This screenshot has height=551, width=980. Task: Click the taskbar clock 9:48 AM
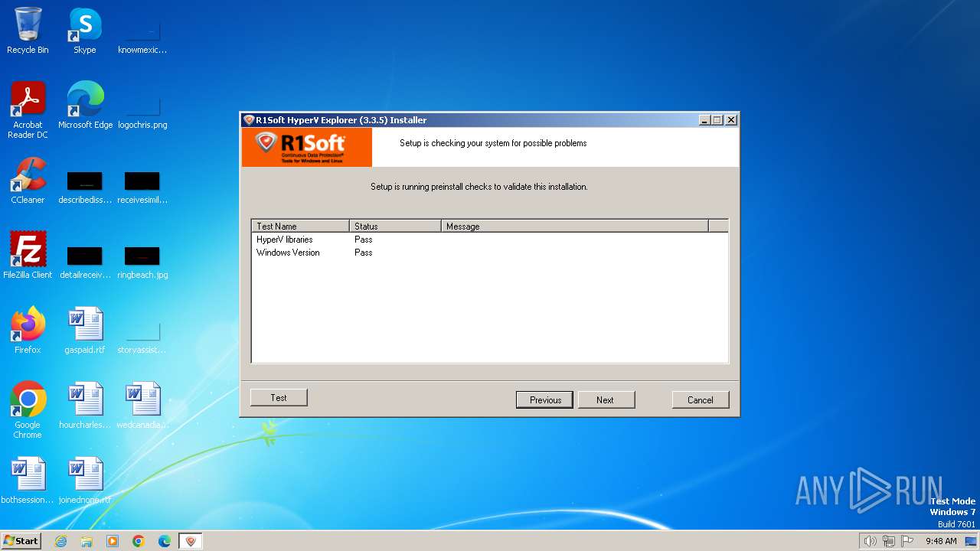click(941, 541)
